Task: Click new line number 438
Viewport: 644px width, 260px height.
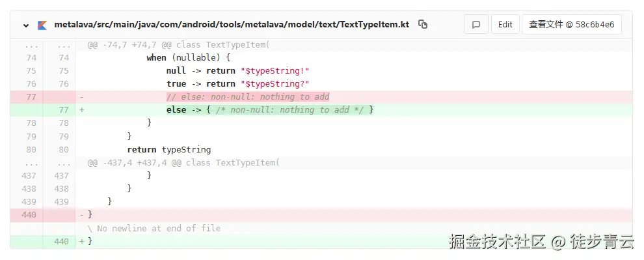Action: [x=61, y=189]
